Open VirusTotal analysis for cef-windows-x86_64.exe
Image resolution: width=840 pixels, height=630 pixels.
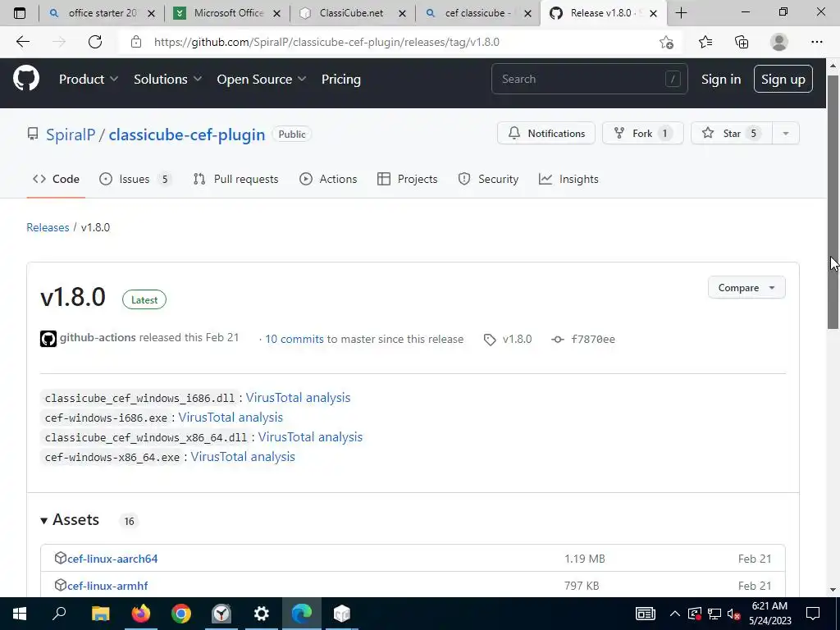243,456
